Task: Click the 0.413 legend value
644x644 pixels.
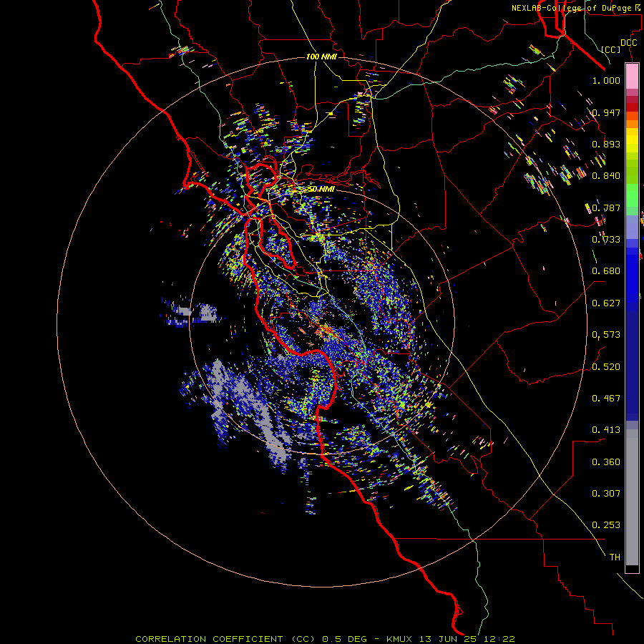Action: click(x=606, y=430)
